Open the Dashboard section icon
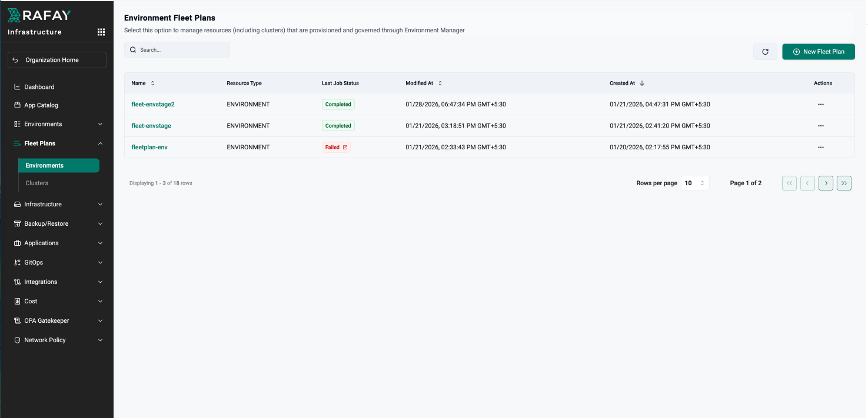This screenshot has height=418, width=868. (x=17, y=86)
